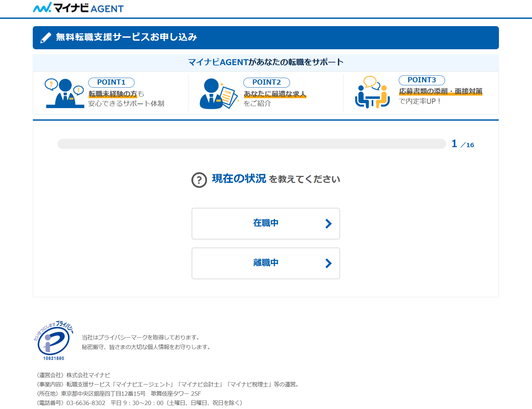The image size is (532, 409).
Task: Click the Privacy Mark certification badge
Action: (x=53, y=341)
